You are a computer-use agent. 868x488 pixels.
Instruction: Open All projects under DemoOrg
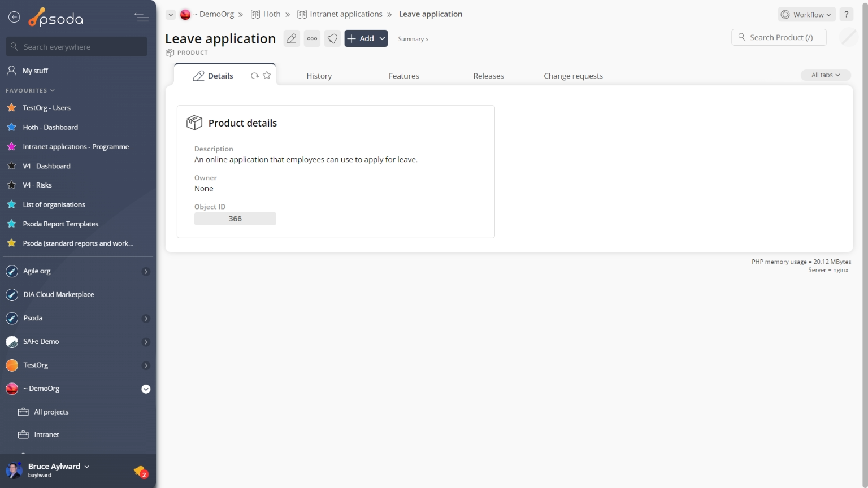click(x=51, y=412)
